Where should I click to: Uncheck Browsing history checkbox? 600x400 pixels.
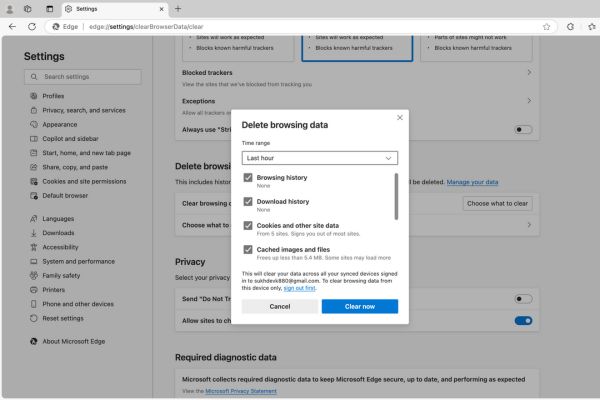[248, 178]
